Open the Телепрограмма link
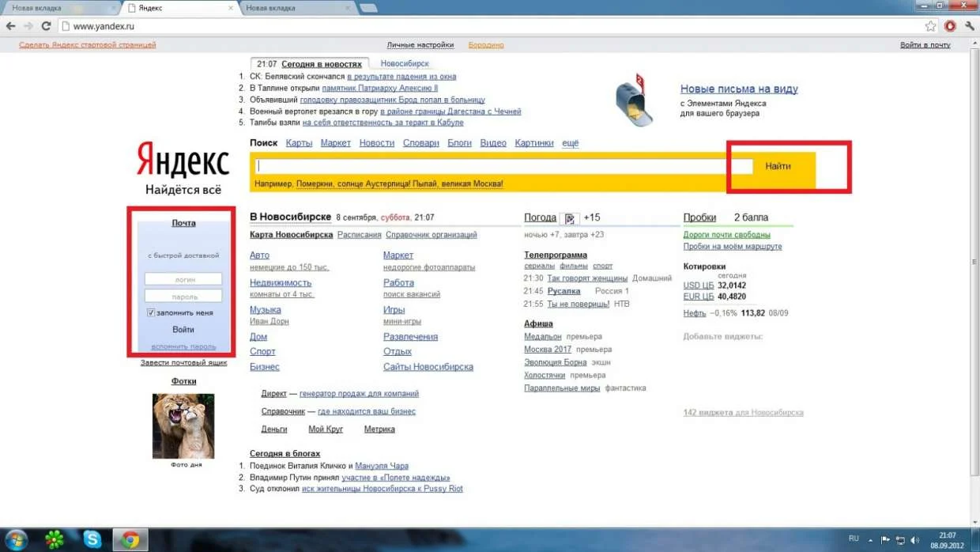 tap(556, 255)
